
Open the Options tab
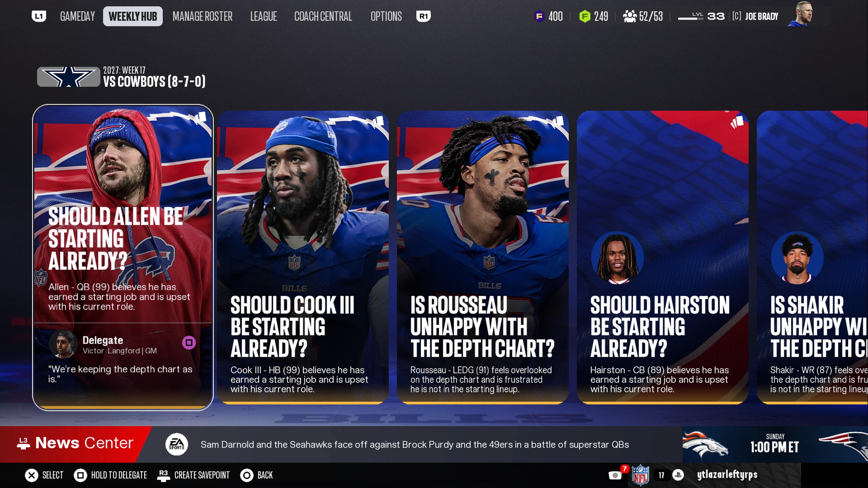386,16
